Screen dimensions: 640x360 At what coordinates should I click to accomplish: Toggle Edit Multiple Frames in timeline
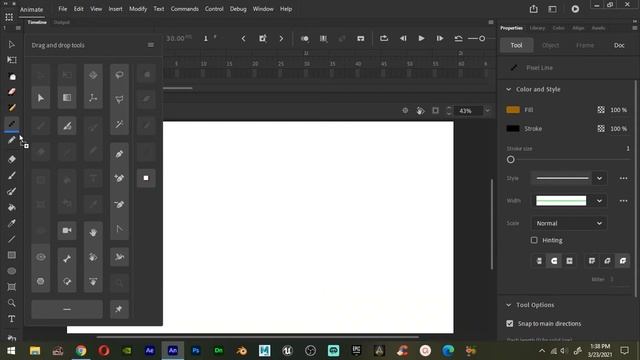click(x=323, y=38)
